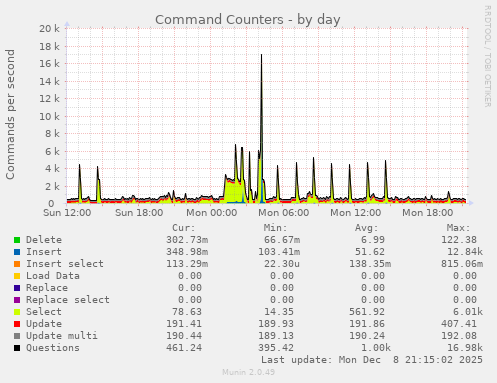Screen dimensions: 497x383
Task: Click Select average value 561.92
Action: point(367,312)
